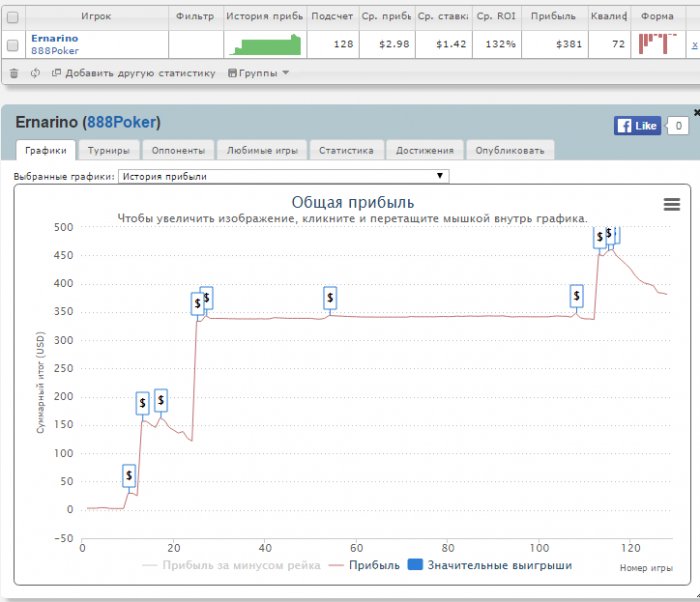Image resolution: width=700 pixels, height=602 pixels.
Task: Click 'Добавить другую статистику' button
Action: click(133, 73)
